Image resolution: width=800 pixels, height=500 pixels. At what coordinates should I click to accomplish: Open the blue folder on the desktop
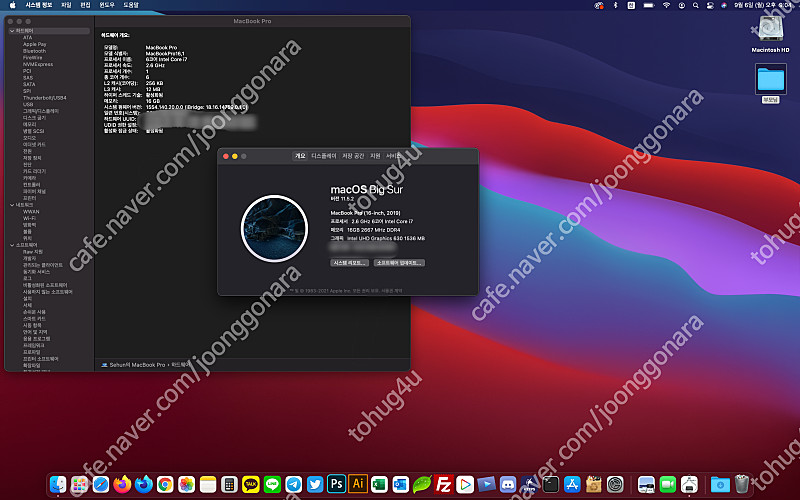tap(771, 78)
